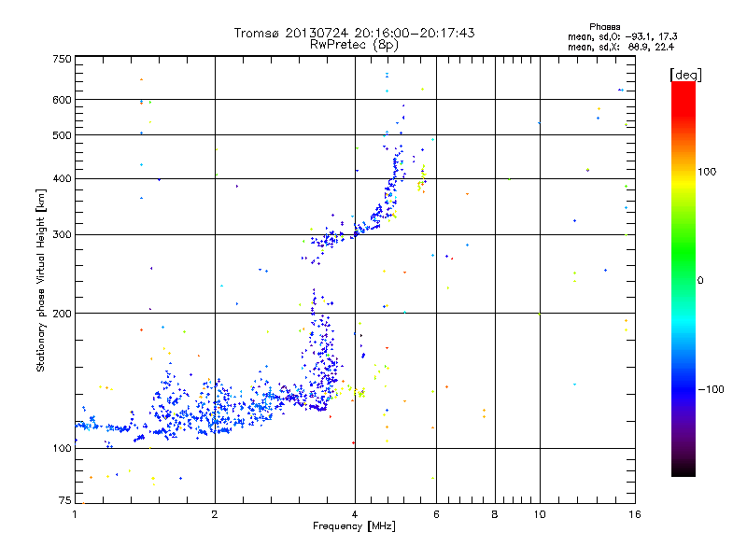This screenshot has width=747, height=560.
Task: Click the 'mean, sd,X: 88.9, 22.4' line
Action: [621, 47]
